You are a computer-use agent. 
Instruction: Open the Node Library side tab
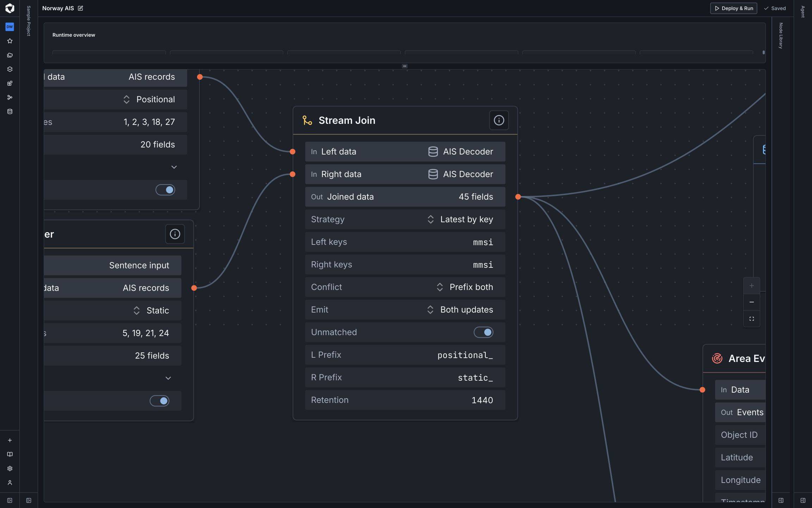pos(781,36)
